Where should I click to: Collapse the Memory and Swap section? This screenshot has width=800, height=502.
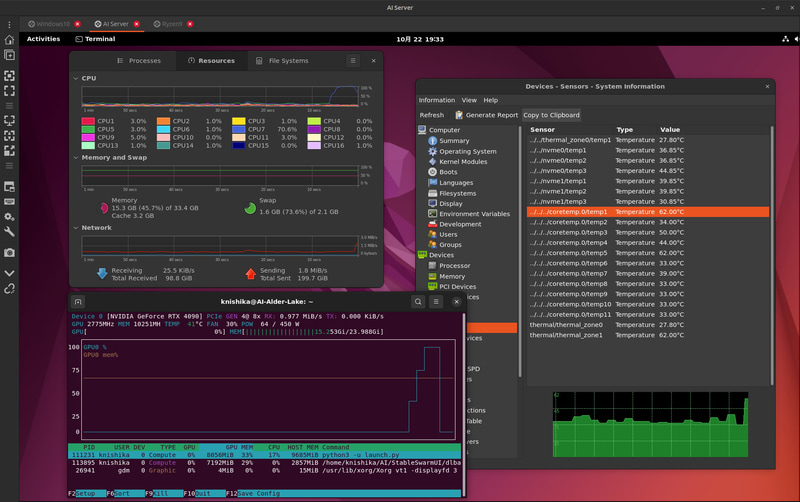pyautogui.click(x=76, y=158)
